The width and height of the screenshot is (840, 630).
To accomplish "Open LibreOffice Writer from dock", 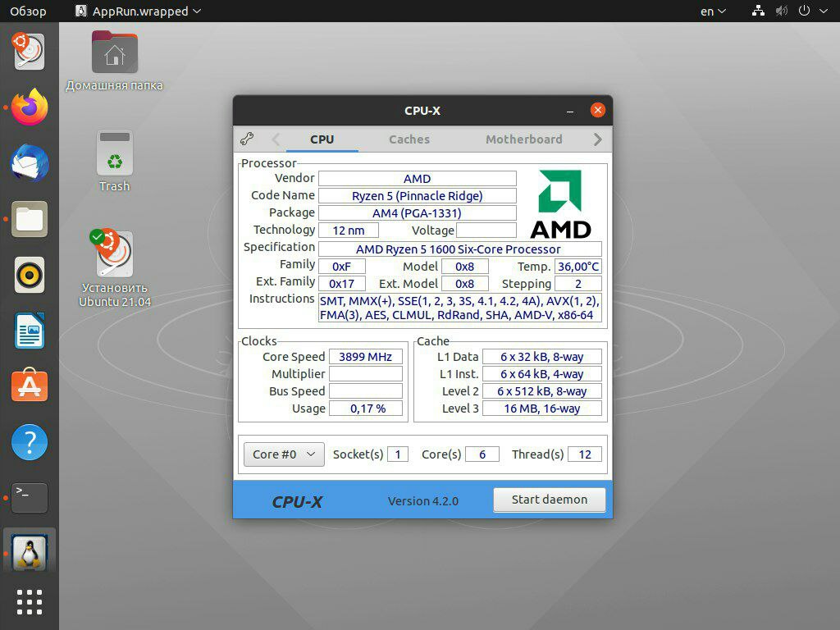I will click(30, 331).
